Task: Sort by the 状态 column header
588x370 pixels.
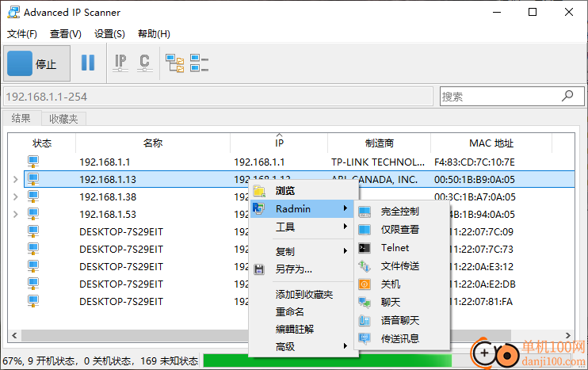Action: (42, 143)
